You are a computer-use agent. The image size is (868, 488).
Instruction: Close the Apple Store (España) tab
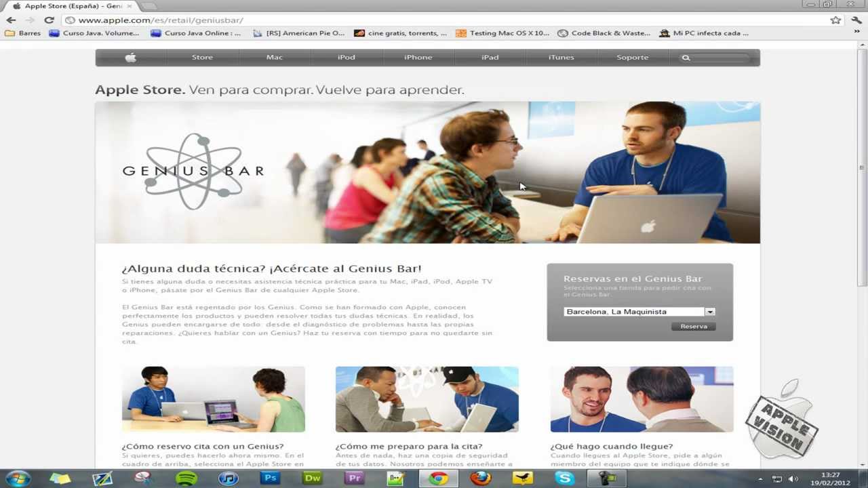[x=129, y=5]
